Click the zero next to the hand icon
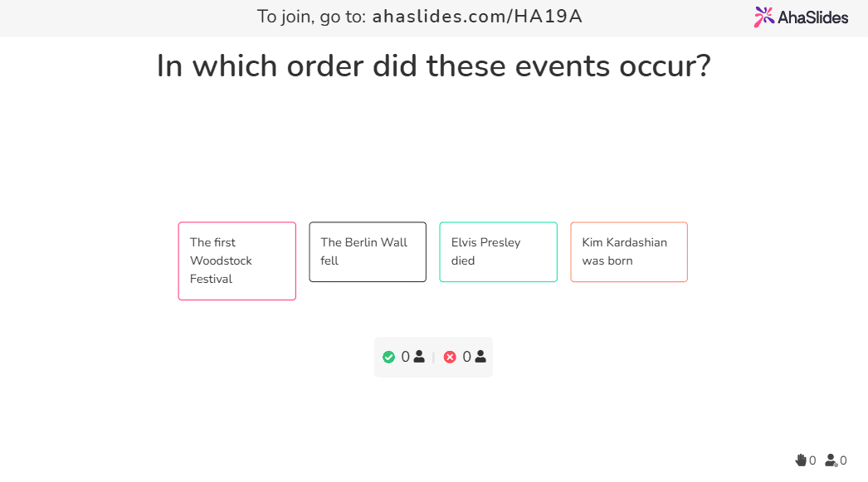This screenshot has width=868, height=482. (x=812, y=460)
